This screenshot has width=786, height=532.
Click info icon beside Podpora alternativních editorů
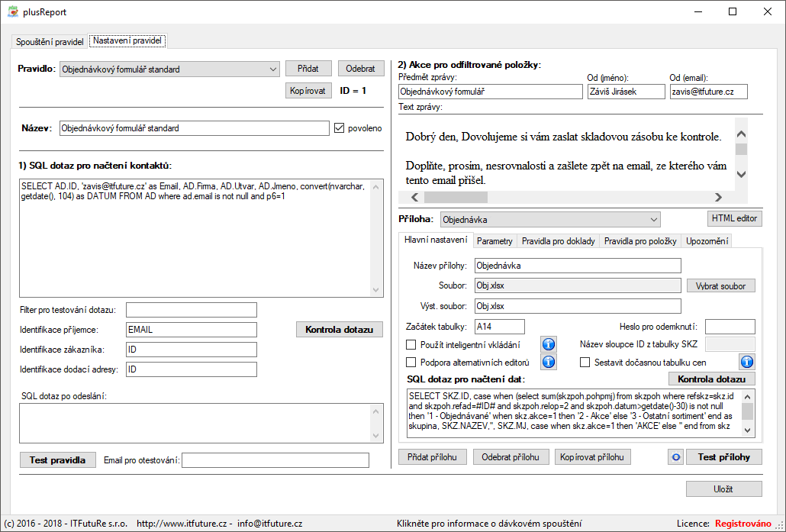[549, 362]
